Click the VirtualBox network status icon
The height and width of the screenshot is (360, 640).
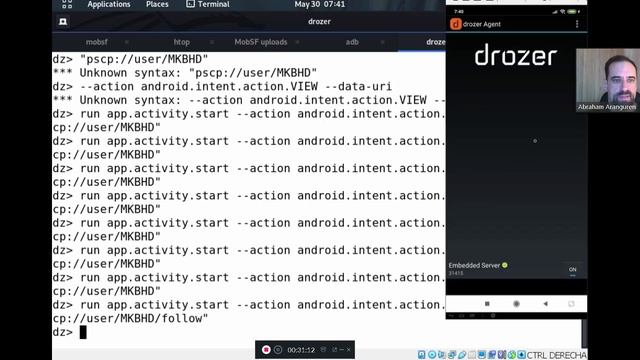452,355
